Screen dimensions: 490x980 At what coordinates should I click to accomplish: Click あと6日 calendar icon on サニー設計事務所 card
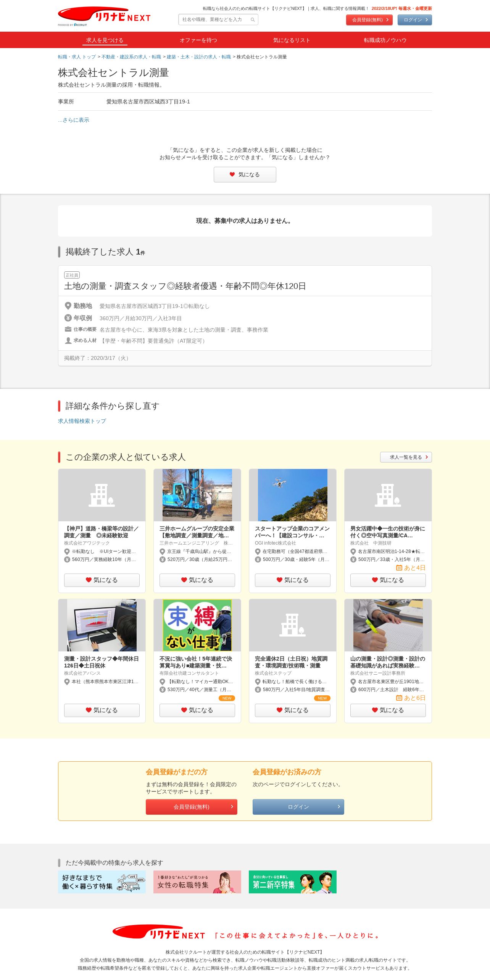pos(399,698)
